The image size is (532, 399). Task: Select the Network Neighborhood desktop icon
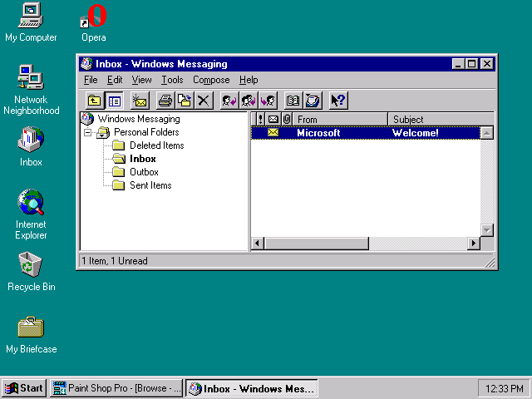tap(31, 90)
